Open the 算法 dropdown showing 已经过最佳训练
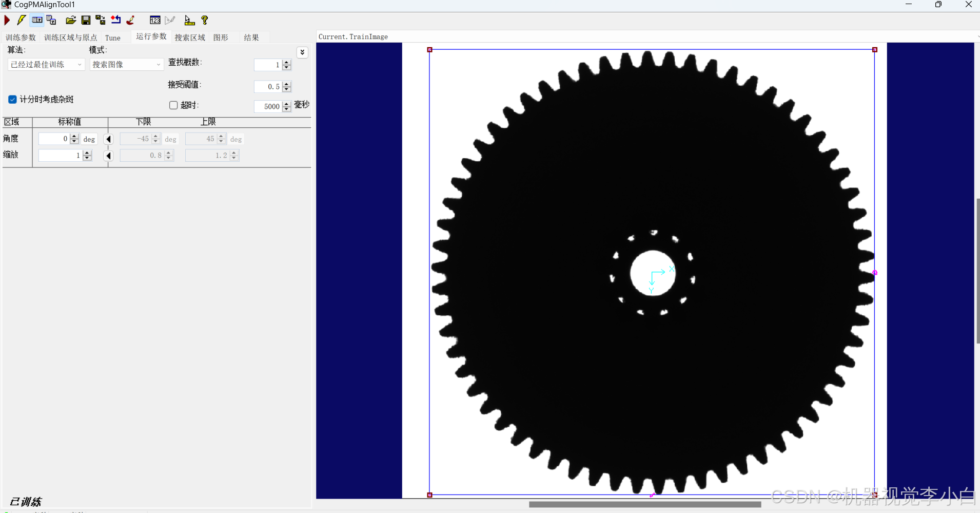 (46, 64)
